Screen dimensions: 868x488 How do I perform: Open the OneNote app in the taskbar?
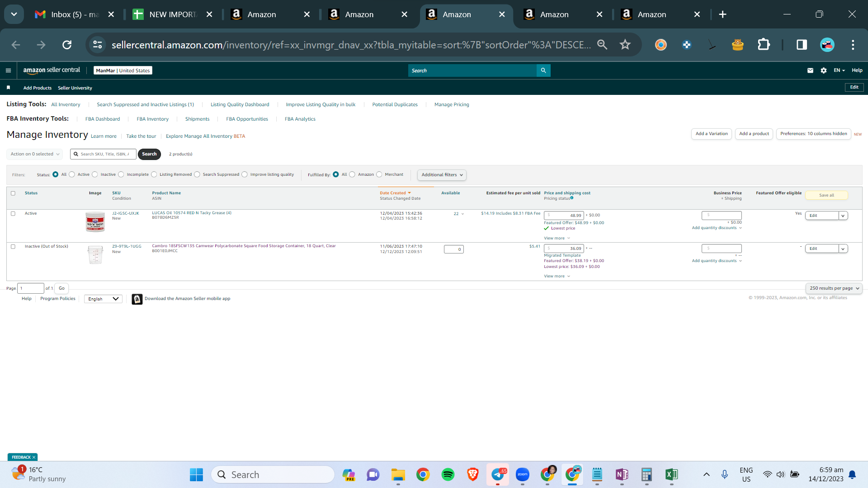622,475
